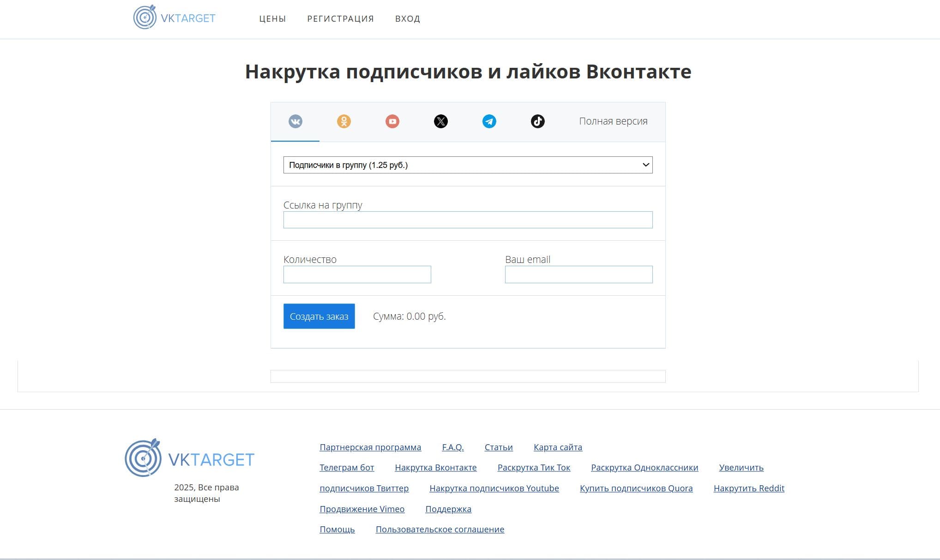This screenshot has height=560, width=940.
Task: Switch to the Odnoklassniki tab icon
Action: (344, 121)
